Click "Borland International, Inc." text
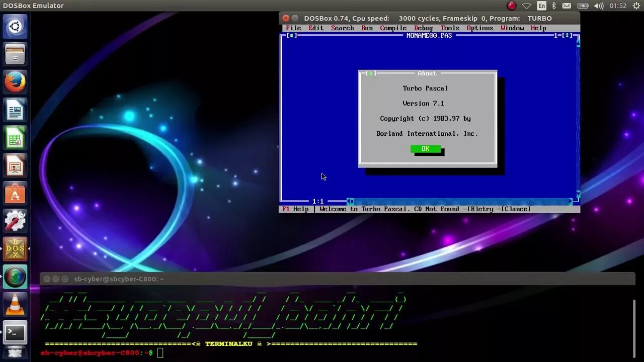Viewport: 644px width, 362px height. [427, 134]
